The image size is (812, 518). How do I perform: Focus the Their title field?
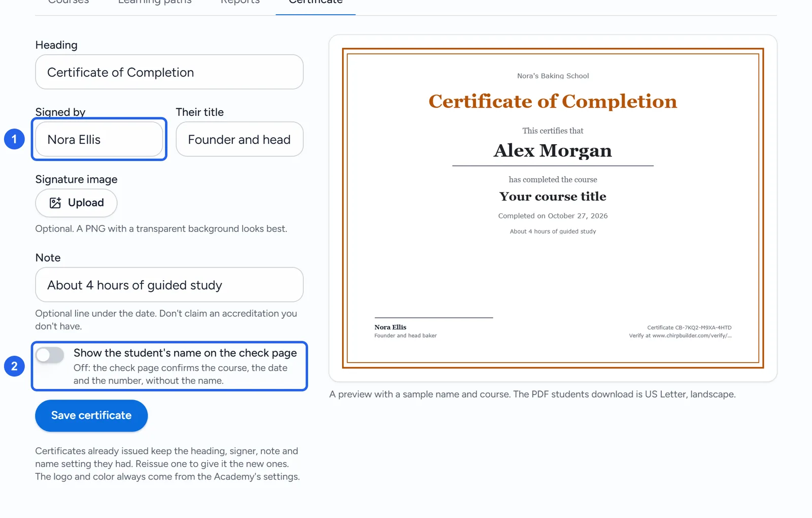click(x=240, y=139)
